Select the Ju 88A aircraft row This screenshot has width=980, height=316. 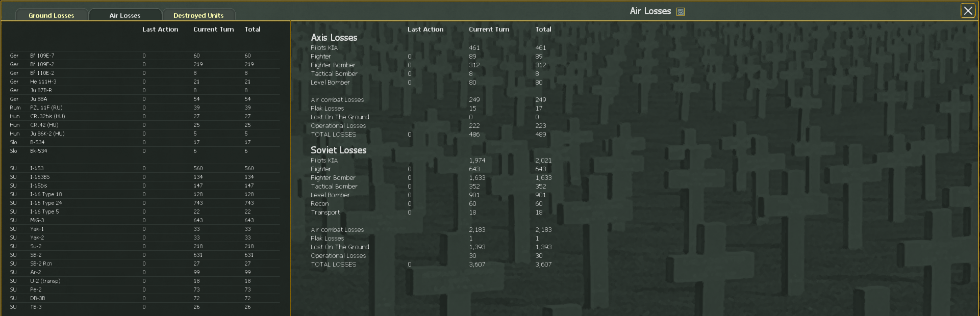coord(144,99)
